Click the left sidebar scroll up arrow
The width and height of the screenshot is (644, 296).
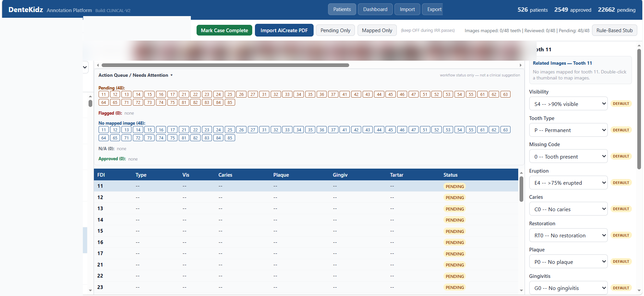[90, 96]
